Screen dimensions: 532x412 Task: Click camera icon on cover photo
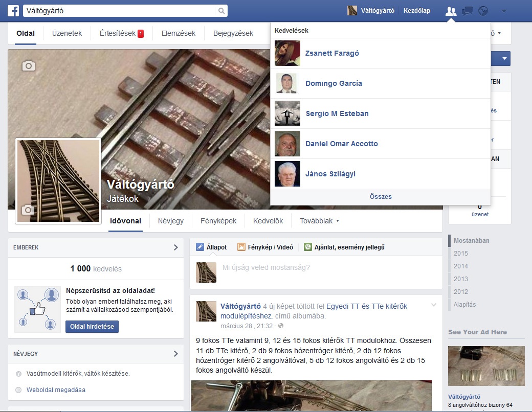(28, 65)
